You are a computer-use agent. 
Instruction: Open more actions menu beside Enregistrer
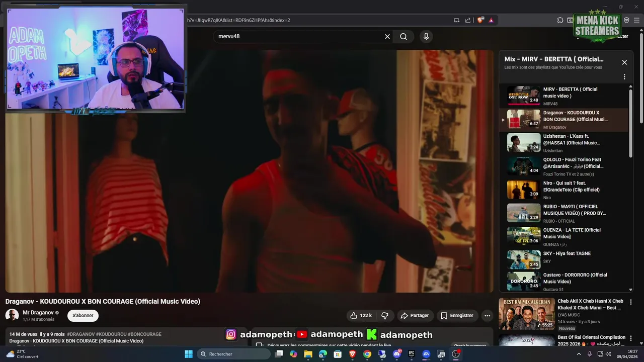point(487,315)
